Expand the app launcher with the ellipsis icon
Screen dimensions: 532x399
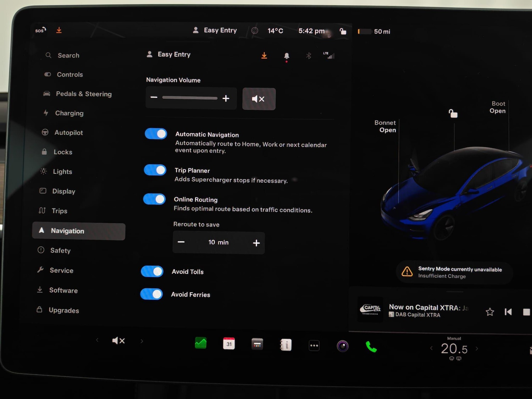point(314,345)
